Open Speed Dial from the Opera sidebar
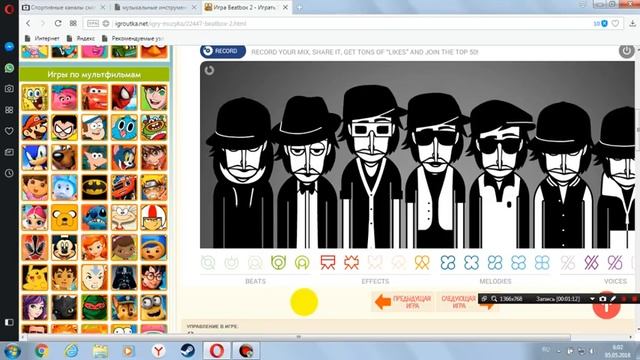 [9, 110]
